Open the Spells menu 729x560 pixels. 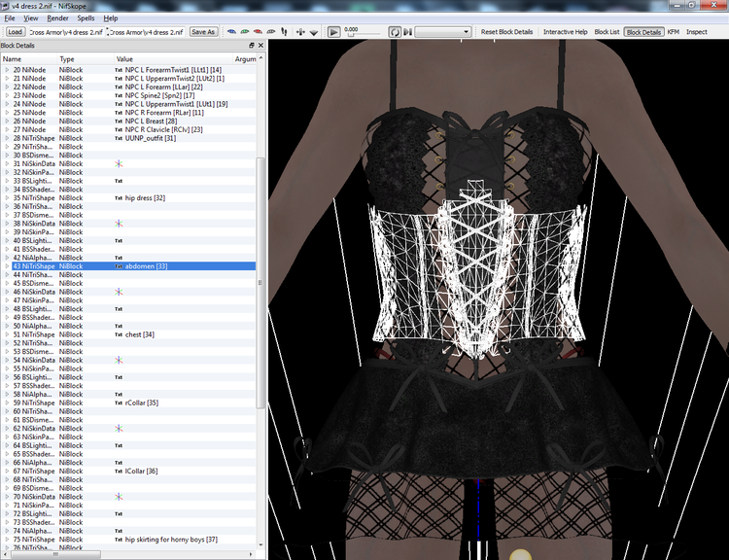coord(86,18)
